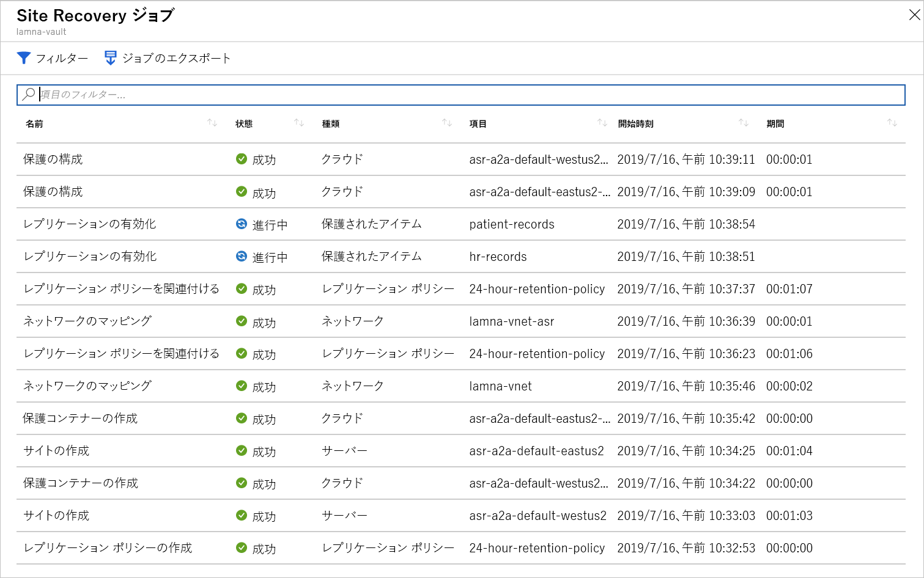Screen dimensions: 924x578
Task: Click success icon of asr-a2a-default-westus2 site row
Action: point(242,515)
